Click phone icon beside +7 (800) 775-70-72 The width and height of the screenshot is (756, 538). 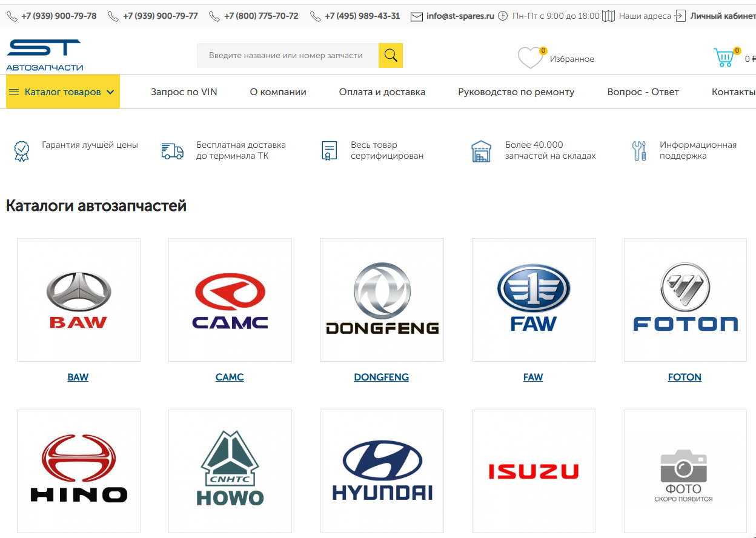pyautogui.click(x=214, y=16)
